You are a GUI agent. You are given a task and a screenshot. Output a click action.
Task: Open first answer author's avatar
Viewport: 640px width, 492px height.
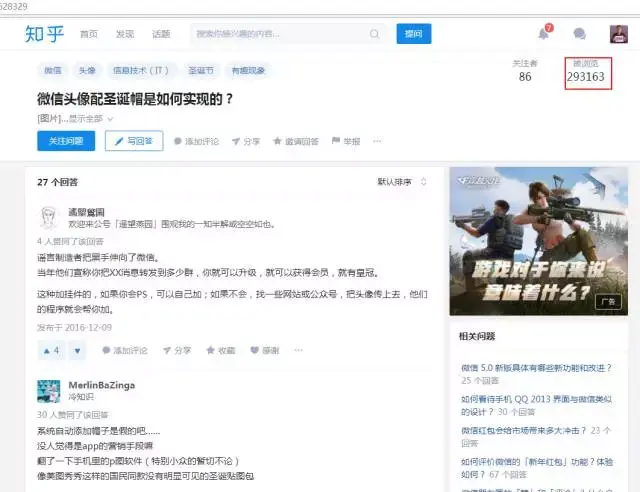(49, 217)
